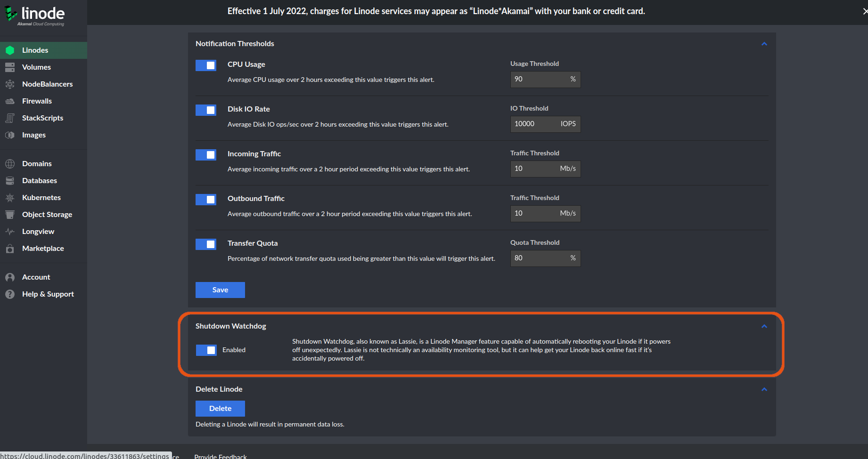Click the Linodes hexagon icon
Viewport: 868px width, 459px height.
pyautogui.click(x=10, y=50)
